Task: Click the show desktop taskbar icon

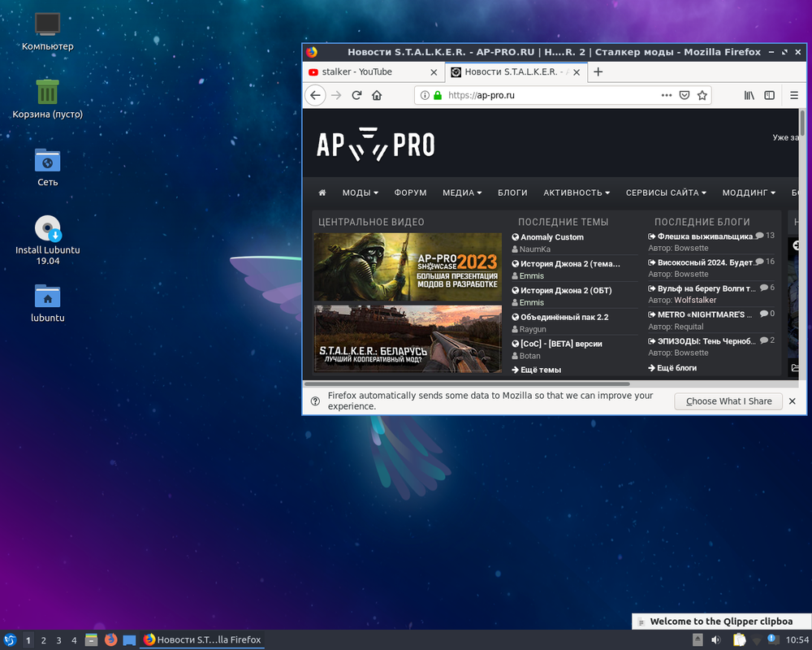Action: [x=129, y=640]
